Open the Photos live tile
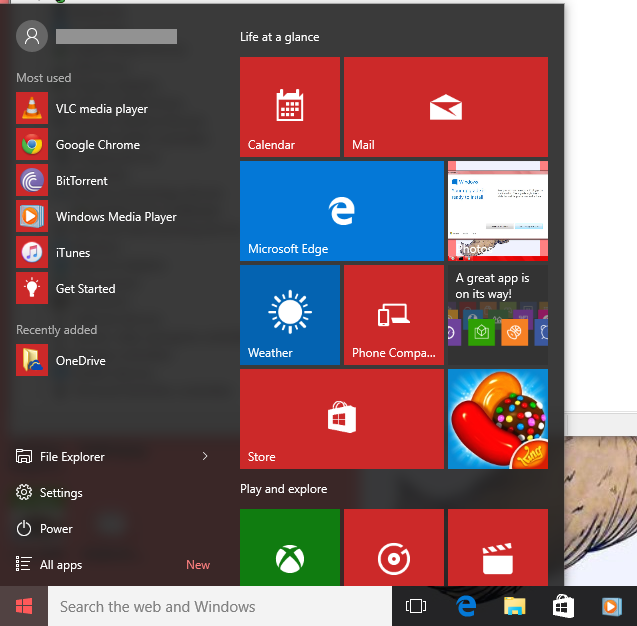Viewport: 637px width, 626px height. point(498,211)
